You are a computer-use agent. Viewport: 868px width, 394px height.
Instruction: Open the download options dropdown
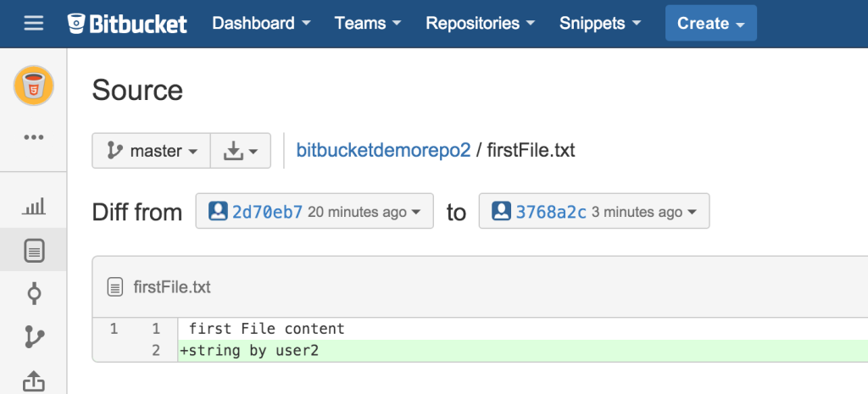[x=240, y=151]
